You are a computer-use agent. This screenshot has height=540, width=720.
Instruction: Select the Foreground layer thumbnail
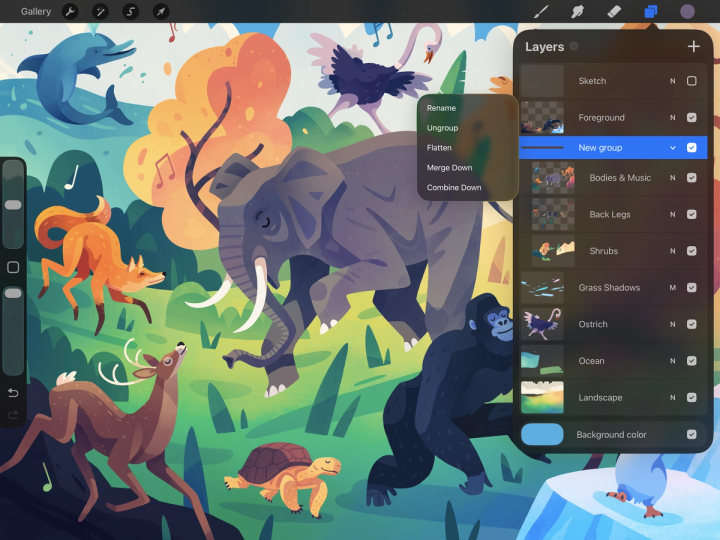(x=542, y=118)
